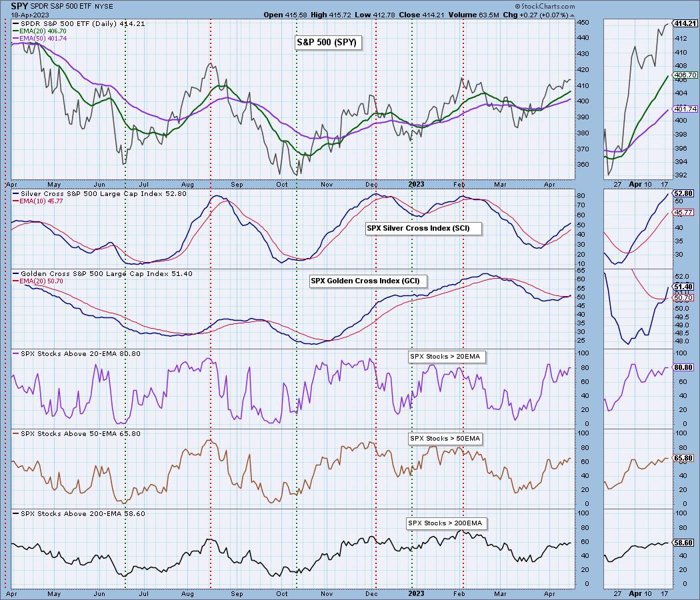Click the SPDR S&P 500 ETF (Daily) legend
Viewport: 700px width, 600px height.
(x=79, y=23)
